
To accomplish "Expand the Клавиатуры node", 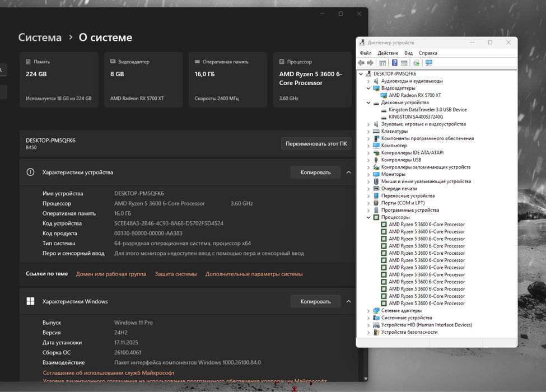I will (368, 131).
